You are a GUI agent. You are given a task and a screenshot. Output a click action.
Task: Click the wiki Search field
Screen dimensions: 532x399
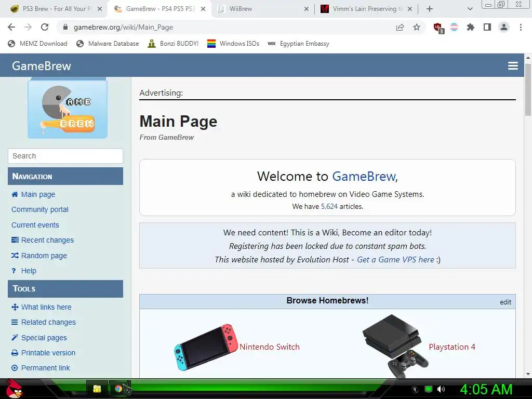coord(65,156)
